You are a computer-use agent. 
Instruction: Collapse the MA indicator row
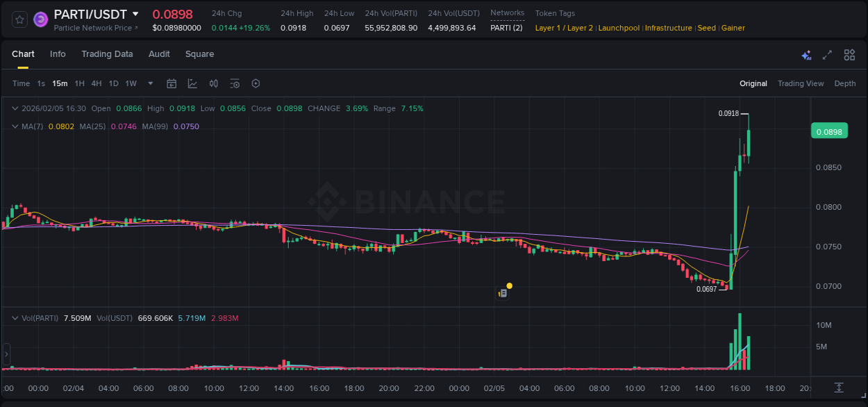(x=14, y=126)
